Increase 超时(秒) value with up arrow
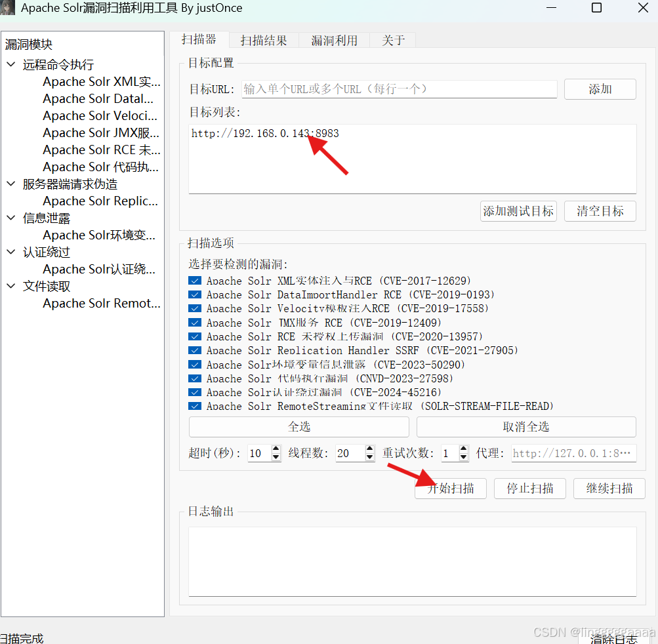This screenshot has width=658, height=644. [276, 449]
